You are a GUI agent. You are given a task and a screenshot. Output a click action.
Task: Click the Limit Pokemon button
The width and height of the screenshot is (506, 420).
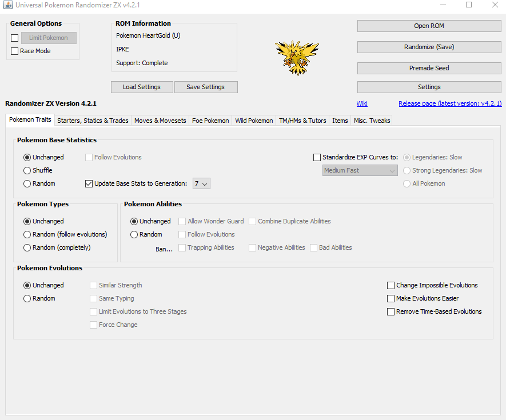pyautogui.click(x=49, y=38)
